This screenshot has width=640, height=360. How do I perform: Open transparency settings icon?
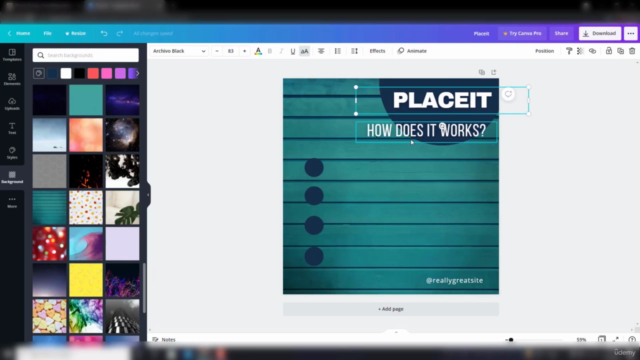point(580,51)
